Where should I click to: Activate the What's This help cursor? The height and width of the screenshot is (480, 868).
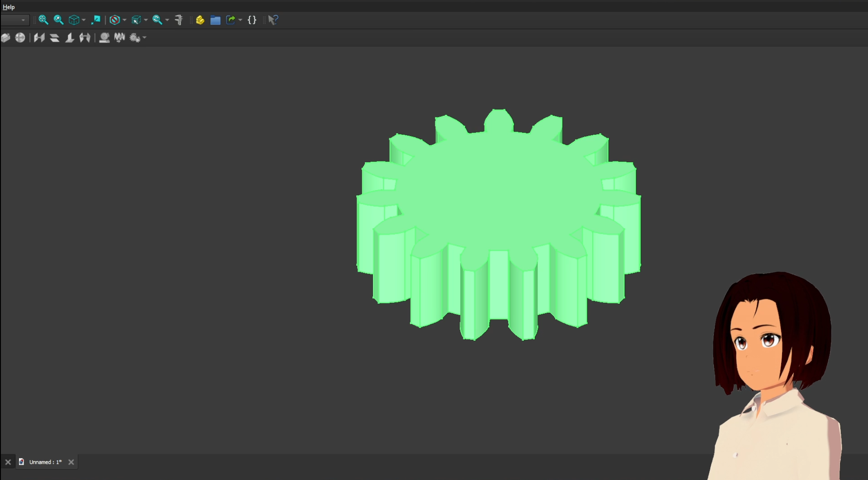pyautogui.click(x=273, y=20)
